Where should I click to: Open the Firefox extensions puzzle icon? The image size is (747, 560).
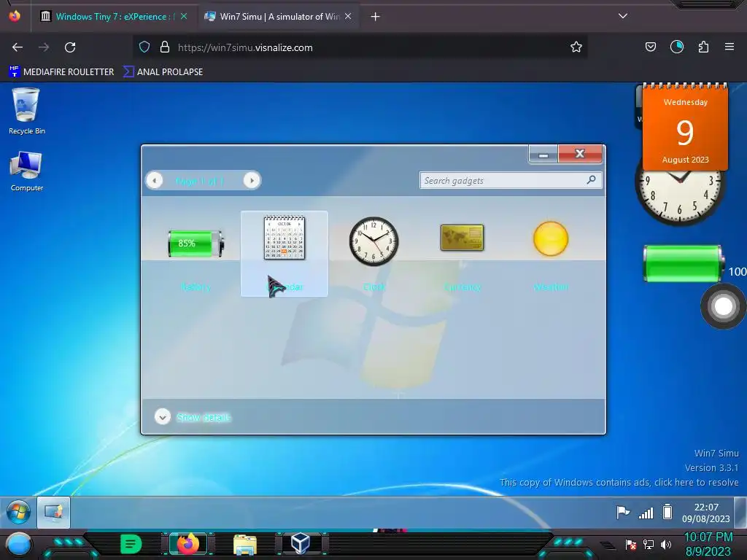click(x=703, y=47)
